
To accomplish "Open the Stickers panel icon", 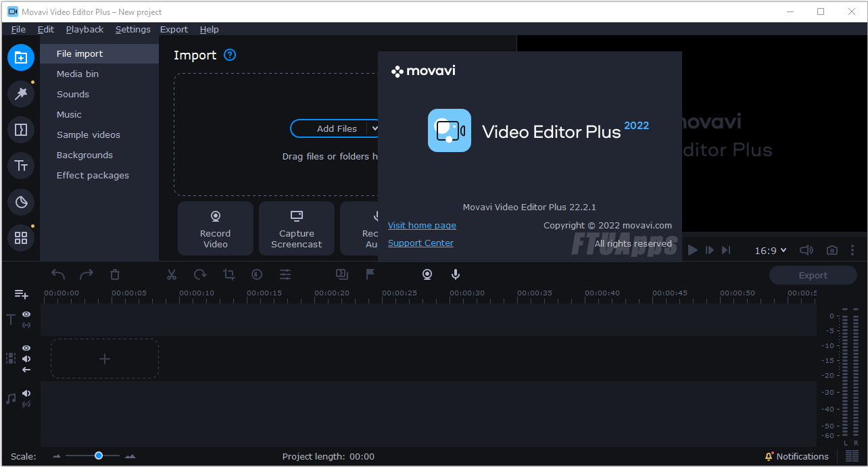I will click(x=21, y=201).
